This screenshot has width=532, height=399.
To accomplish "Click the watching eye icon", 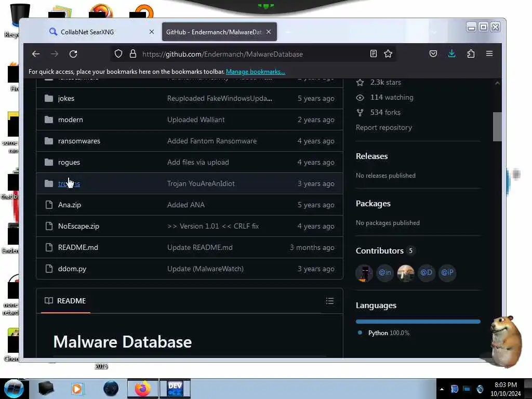I will click(360, 97).
